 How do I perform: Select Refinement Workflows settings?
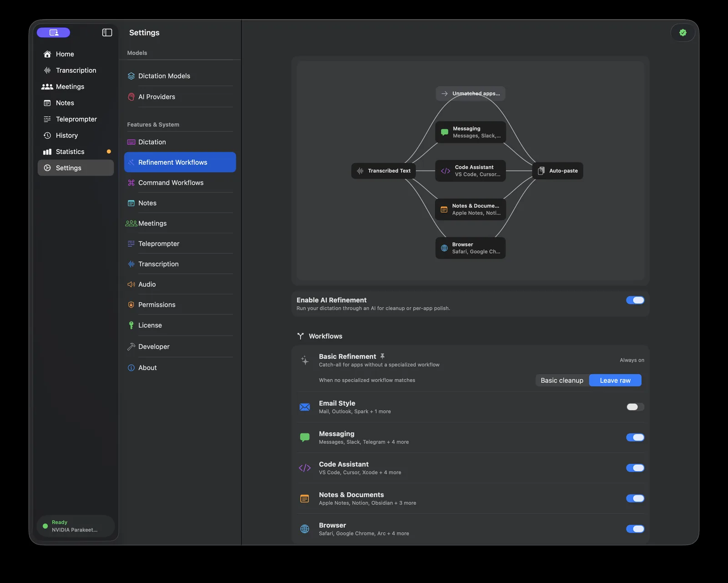[180, 162]
